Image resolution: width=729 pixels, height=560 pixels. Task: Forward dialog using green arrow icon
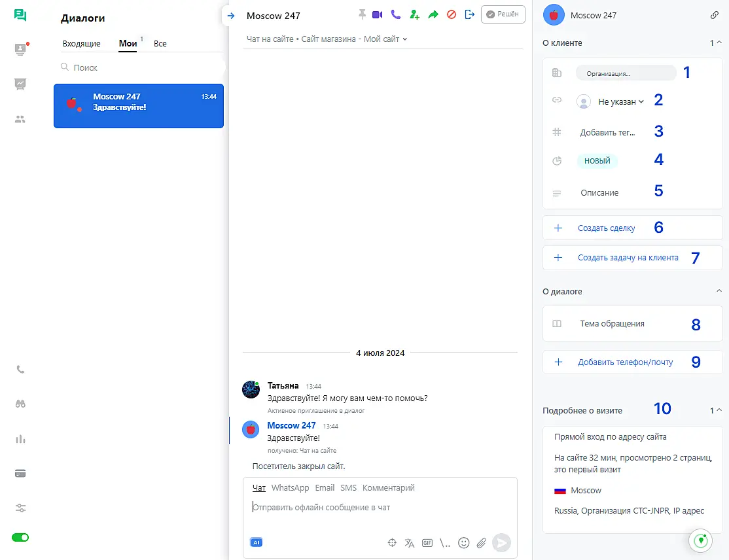433,14
